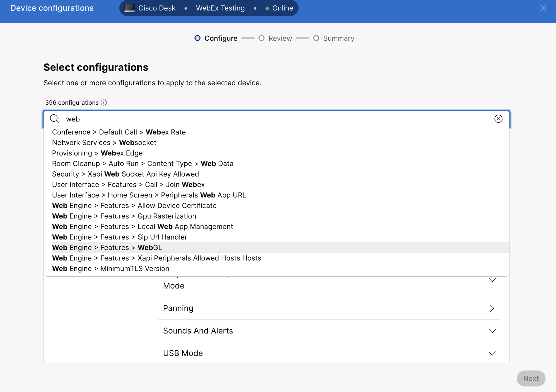The height and width of the screenshot is (392, 556).
Task: Open the info icon next to 396 configurations
Action: [104, 102]
